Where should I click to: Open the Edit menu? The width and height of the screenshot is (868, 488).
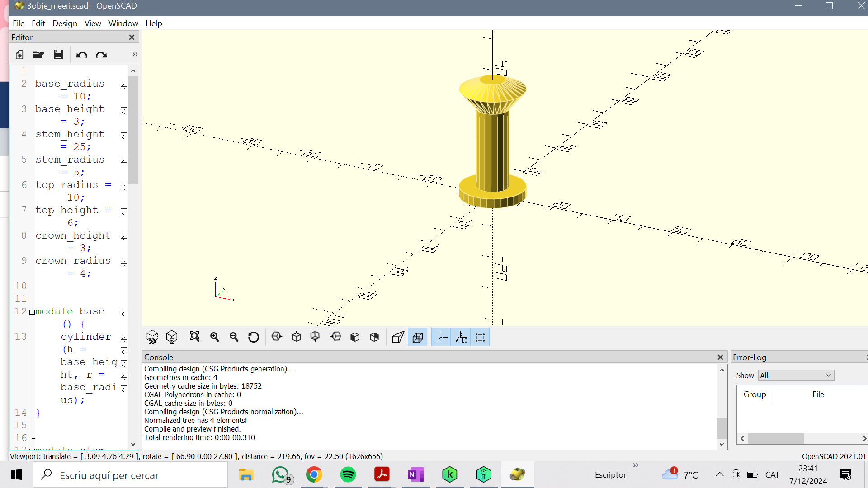pos(38,23)
